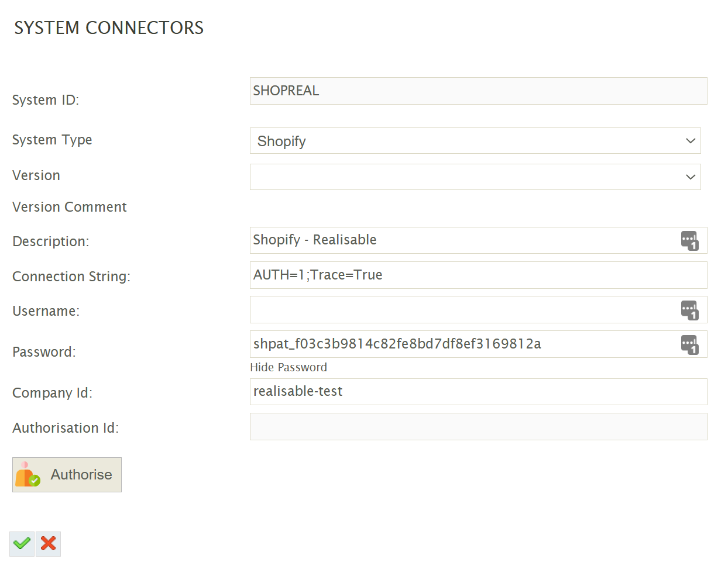The height and width of the screenshot is (566, 728).
Task: Click the red X cancel icon
Action: [49, 544]
